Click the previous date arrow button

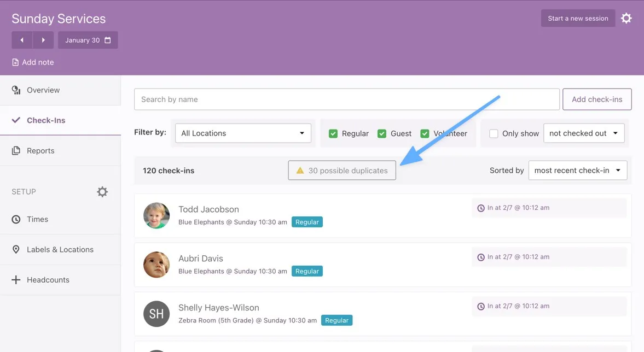[22, 40]
